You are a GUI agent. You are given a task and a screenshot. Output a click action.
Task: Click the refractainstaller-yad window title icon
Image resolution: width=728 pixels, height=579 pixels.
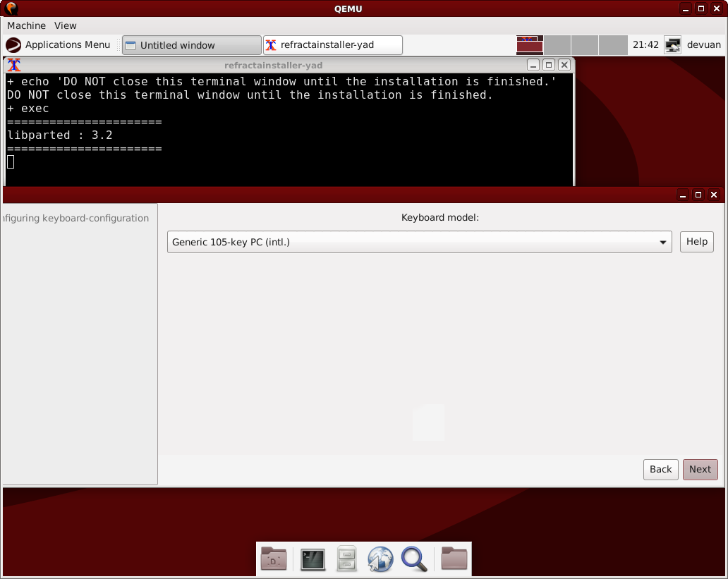(x=13, y=65)
